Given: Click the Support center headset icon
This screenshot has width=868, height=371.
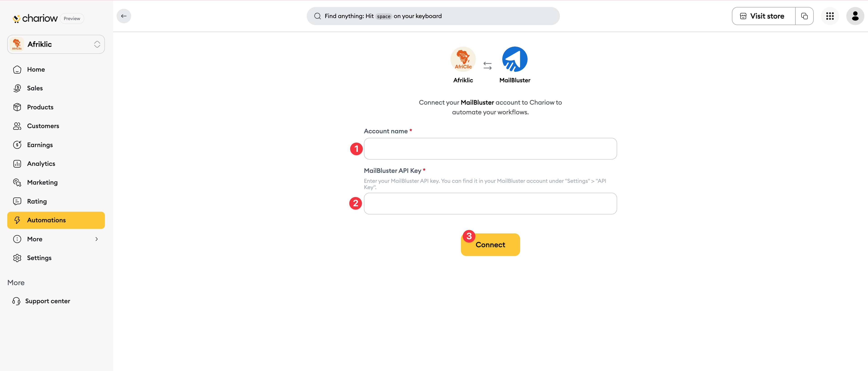Looking at the screenshot, I should click(16, 301).
